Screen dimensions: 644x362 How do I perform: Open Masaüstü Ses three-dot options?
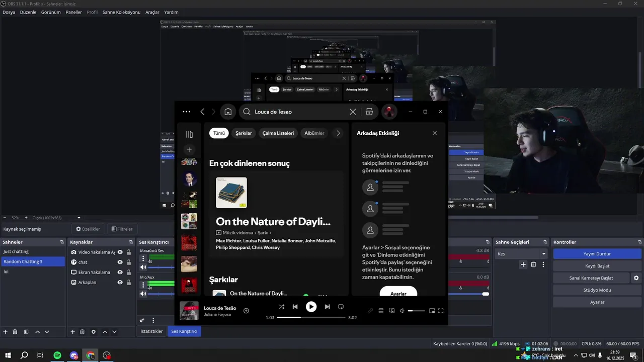coord(143,258)
